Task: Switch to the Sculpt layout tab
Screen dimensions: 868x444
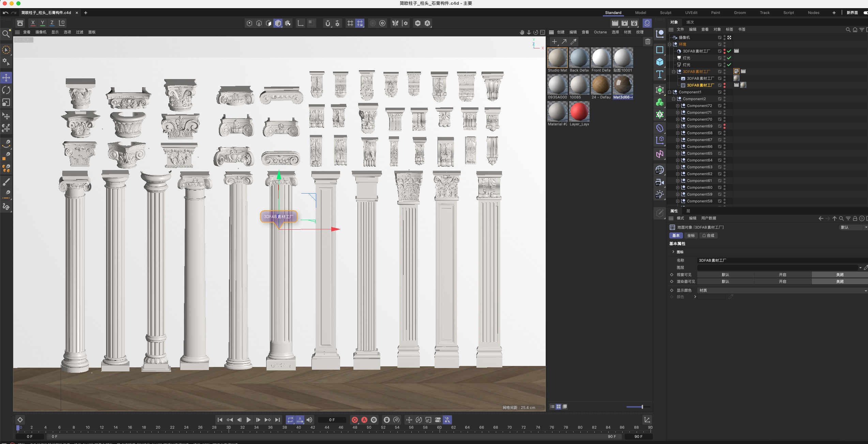Action: coord(665,13)
